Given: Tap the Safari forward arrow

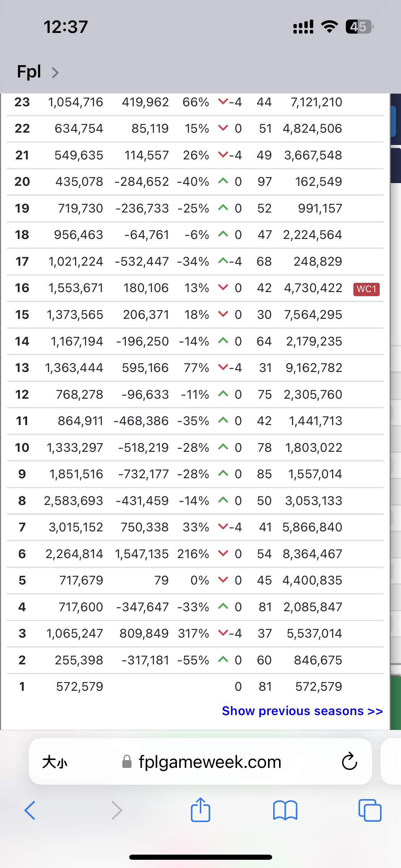Looking at the screenshot, I should [x=117, y=810].
